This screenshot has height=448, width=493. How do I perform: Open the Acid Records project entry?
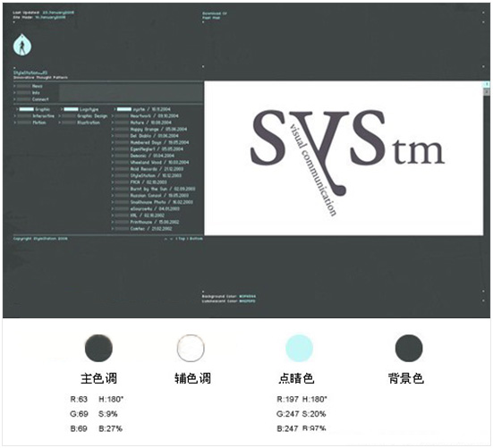click(157, 169)
